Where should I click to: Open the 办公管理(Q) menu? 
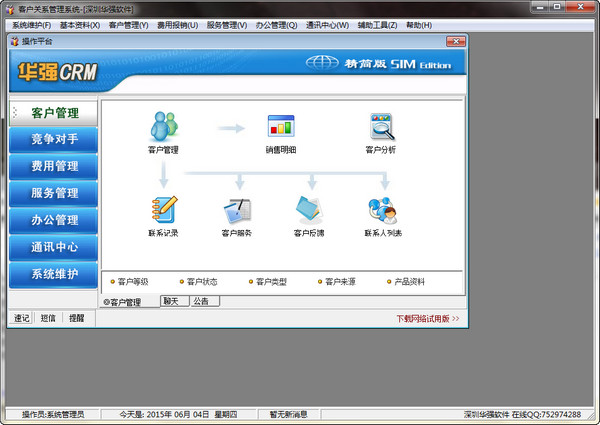(x=276, y=25)
